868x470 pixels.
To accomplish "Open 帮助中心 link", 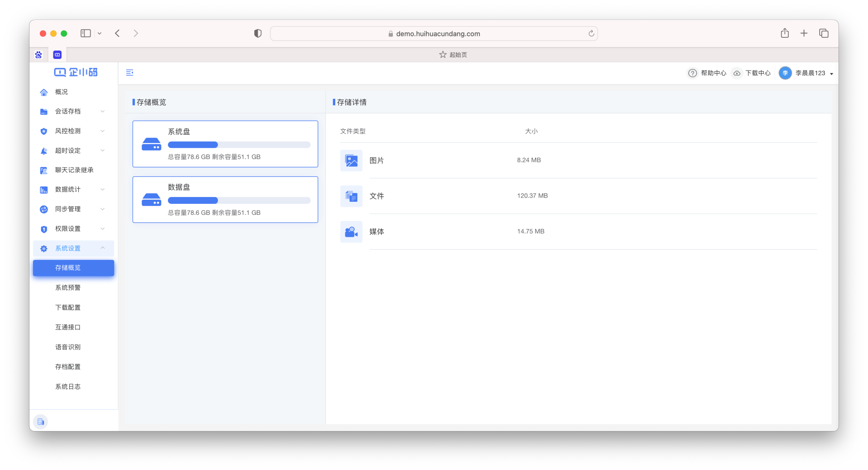I will coord(713,73).
